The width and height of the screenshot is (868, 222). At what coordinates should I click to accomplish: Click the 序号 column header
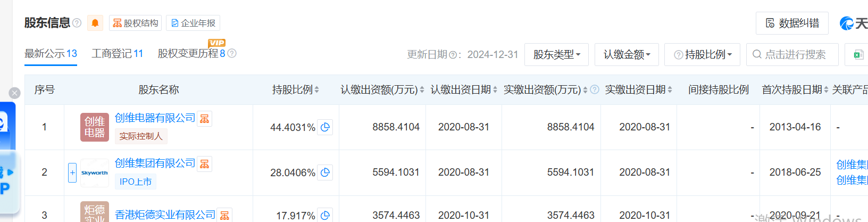coord(45,89)
